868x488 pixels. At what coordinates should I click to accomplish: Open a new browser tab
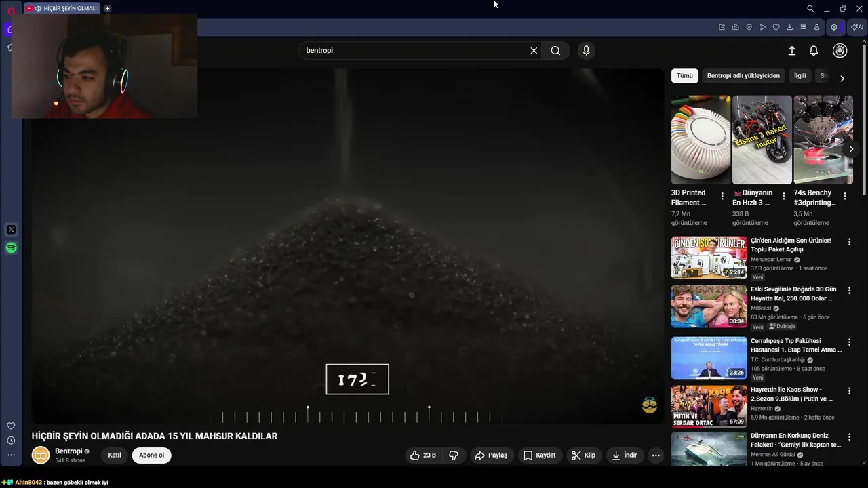(x=107, y=8)
